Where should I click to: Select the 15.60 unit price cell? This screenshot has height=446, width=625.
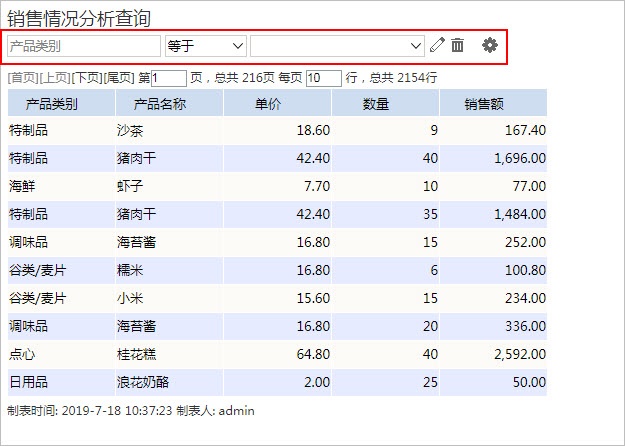tap(277, 299)
